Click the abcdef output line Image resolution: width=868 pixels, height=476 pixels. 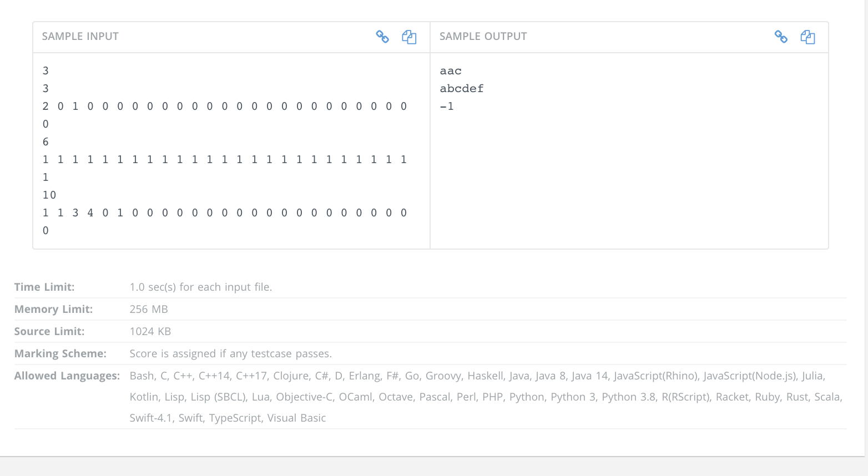(462, 88)
